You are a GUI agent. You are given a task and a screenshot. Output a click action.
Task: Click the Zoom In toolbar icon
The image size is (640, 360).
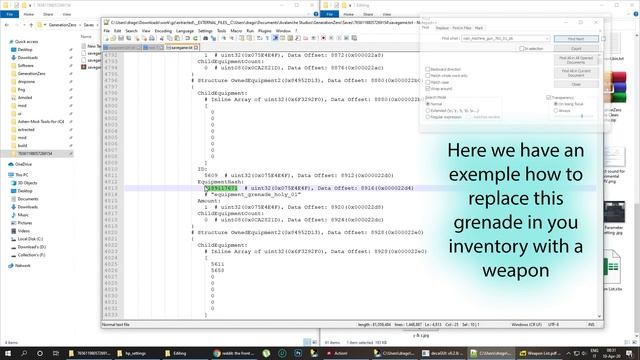pyautogui.click(x=224, y=38)
